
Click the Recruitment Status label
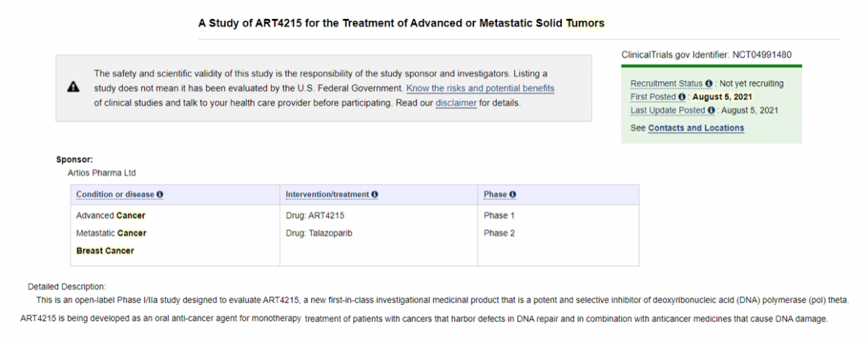pyautogui.click(x=667, y=83)
